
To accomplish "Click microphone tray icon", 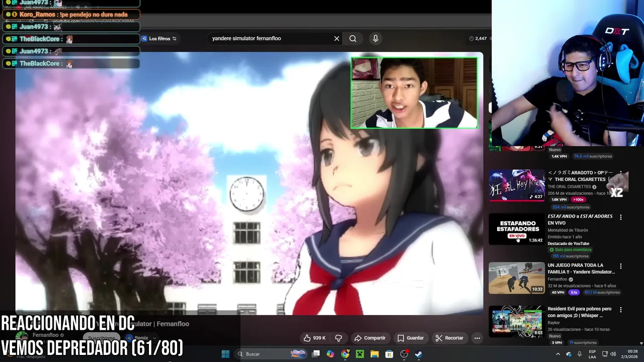I will click(579, 354).
